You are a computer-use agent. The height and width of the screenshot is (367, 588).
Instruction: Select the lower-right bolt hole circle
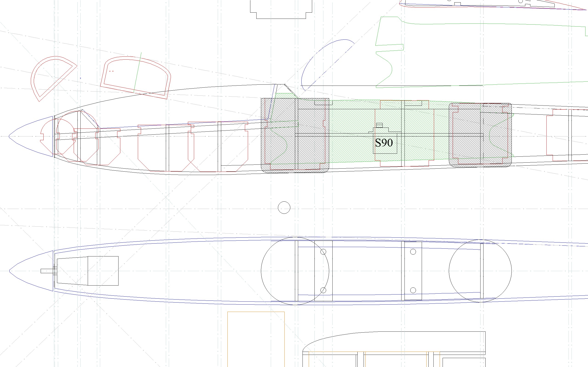pos(413,290)
